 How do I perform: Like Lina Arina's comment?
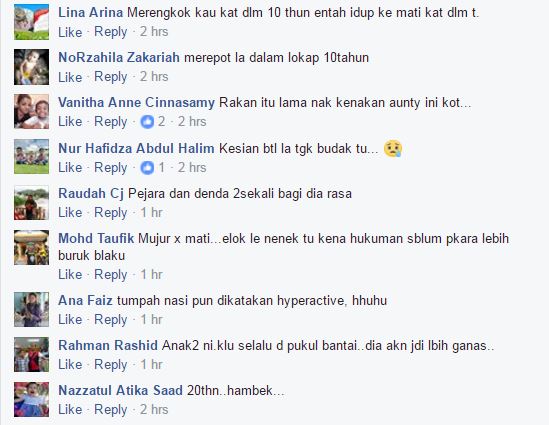tap(70, 32)
